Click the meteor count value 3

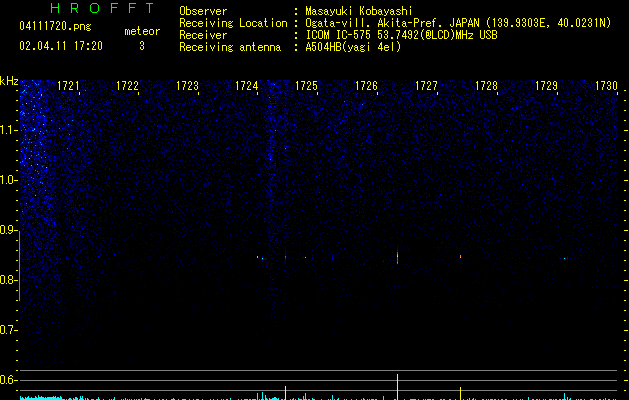point(142,46)
